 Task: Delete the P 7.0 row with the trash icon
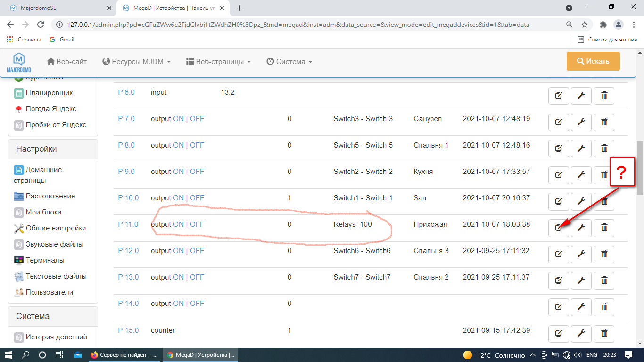(604, 123)
